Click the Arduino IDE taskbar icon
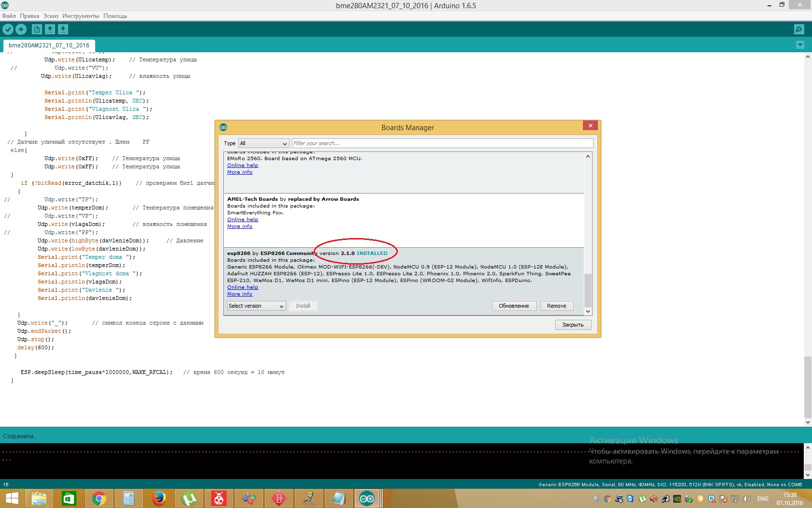Viewport: 812px width, 508px height. point(367,498)
